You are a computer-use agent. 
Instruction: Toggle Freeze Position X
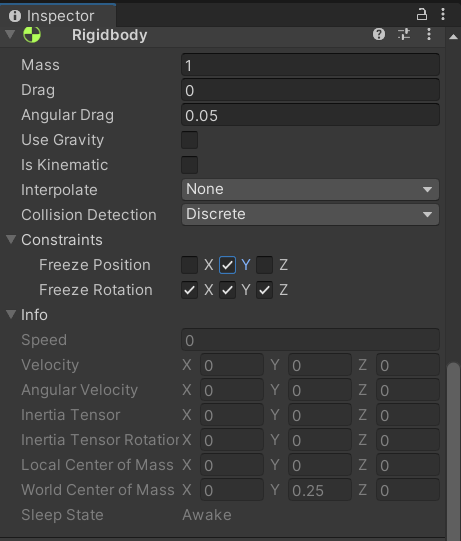point(189,265)
